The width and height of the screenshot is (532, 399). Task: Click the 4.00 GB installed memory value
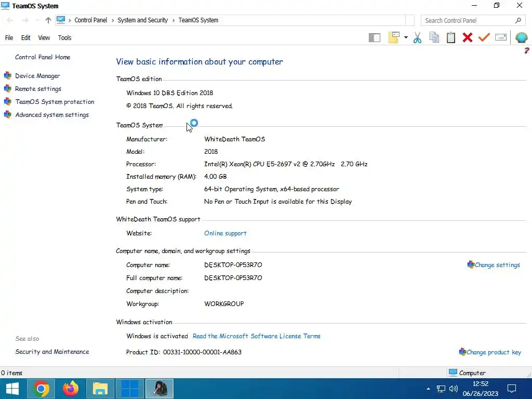point(216,177)
